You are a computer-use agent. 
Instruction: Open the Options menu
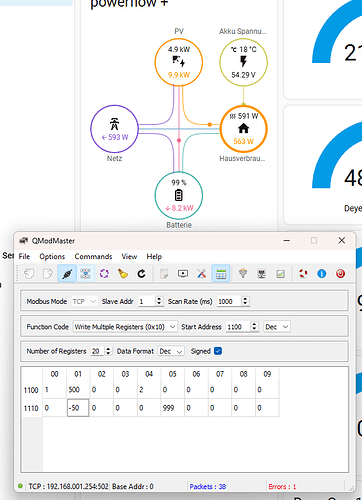click(x=52, y=256)
